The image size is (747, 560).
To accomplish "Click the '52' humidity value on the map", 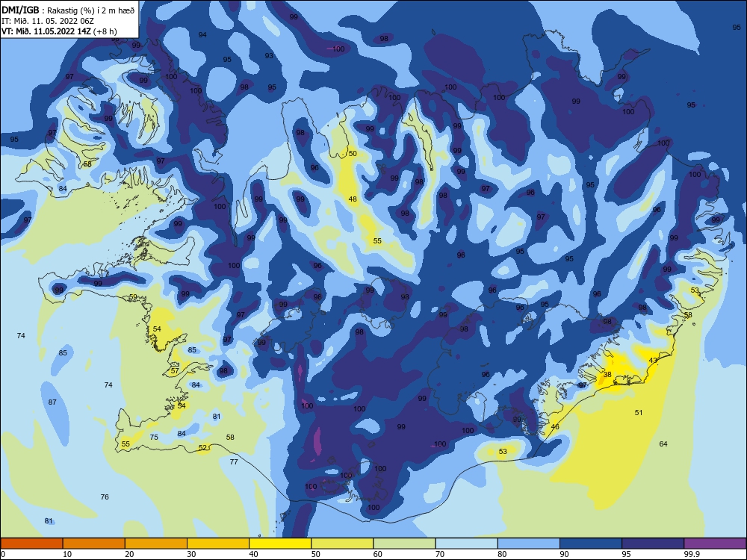I will [x=202, y=447].
